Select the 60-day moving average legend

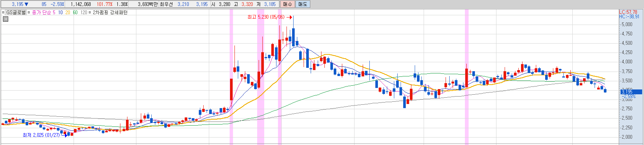tap(75, 13)
